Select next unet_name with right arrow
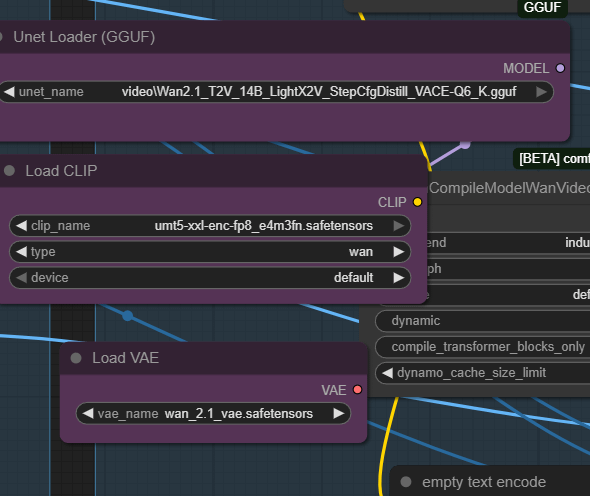590x496 pixels. coord(541,92)
